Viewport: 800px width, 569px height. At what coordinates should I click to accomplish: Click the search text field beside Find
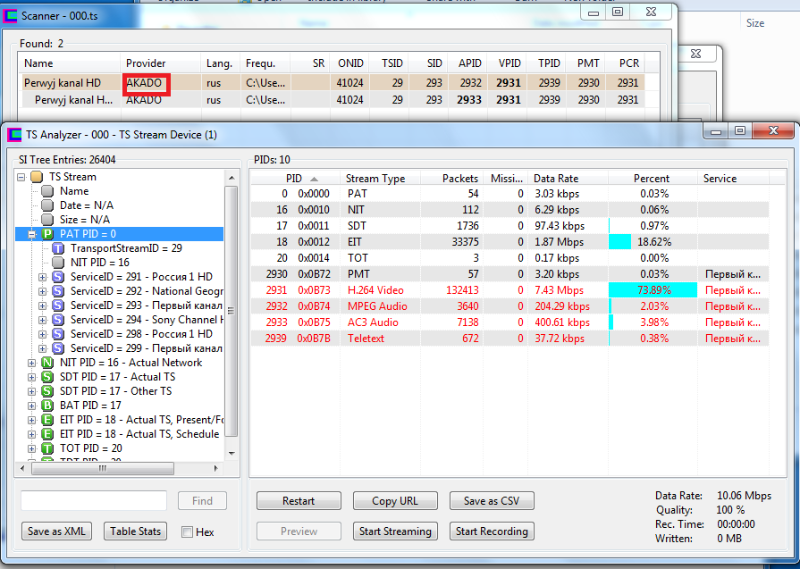[93, 501]
